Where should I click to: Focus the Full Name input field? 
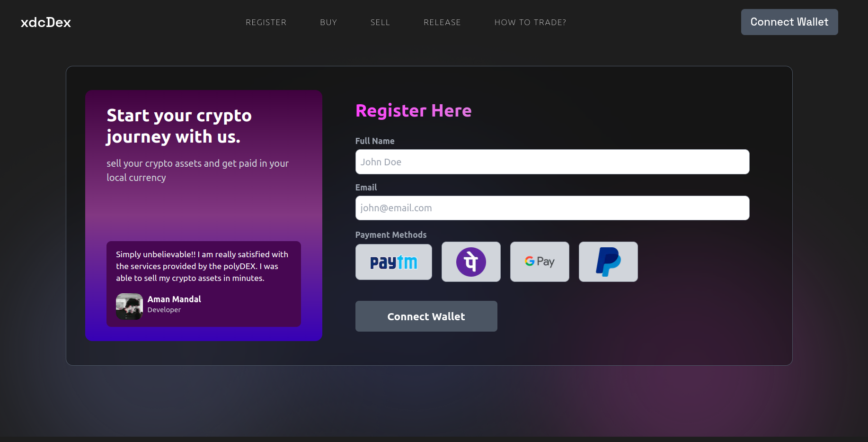click(x=552, y=162)
